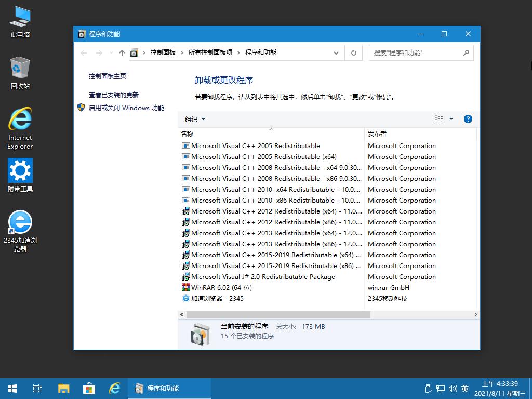Screen dimensions: 532x399
Task: Click the 2345 browser icon in list
Action: pyautogui.click(x=186, y=298)
